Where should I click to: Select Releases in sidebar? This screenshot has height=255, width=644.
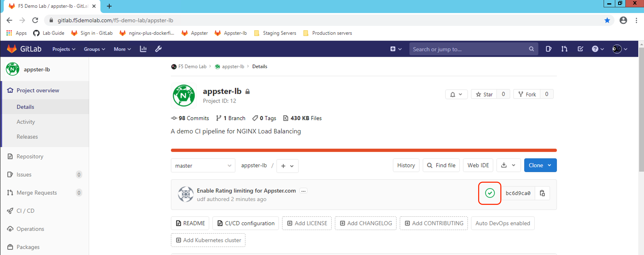point(27,137)
